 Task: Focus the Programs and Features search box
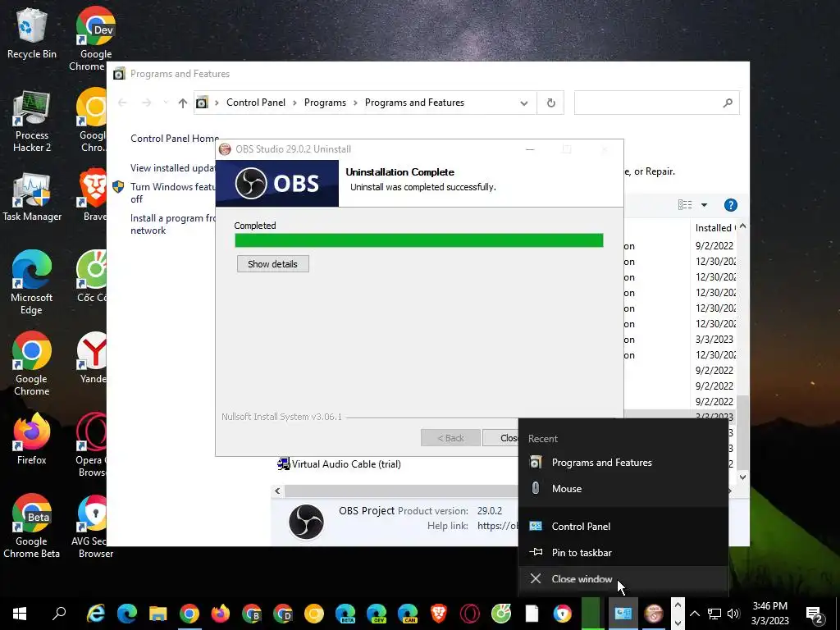point(656,103)
